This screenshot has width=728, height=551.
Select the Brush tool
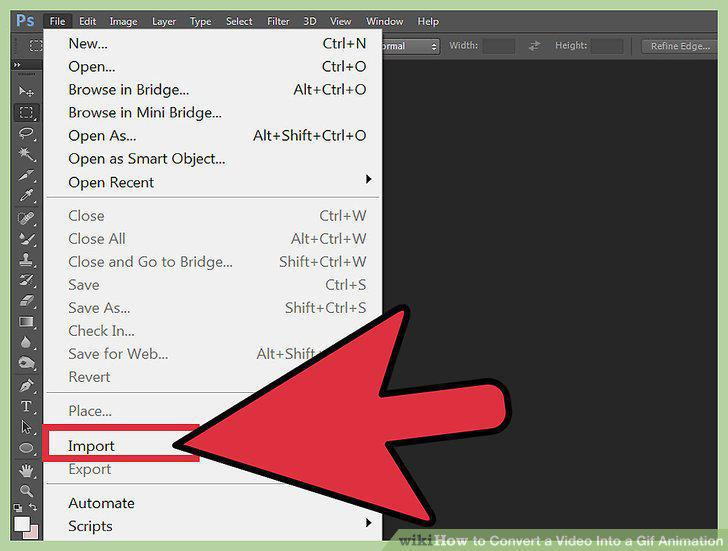[x=26, y=239]
